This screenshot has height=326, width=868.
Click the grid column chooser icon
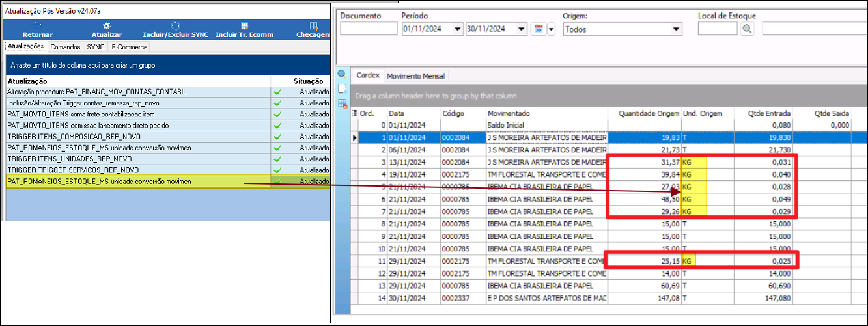pyautogui.click(x=355, y=113)
